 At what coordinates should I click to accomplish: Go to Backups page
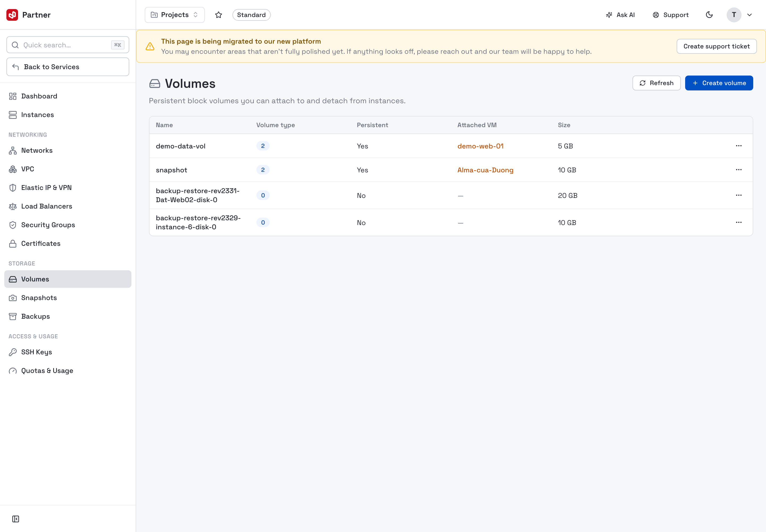68,317
